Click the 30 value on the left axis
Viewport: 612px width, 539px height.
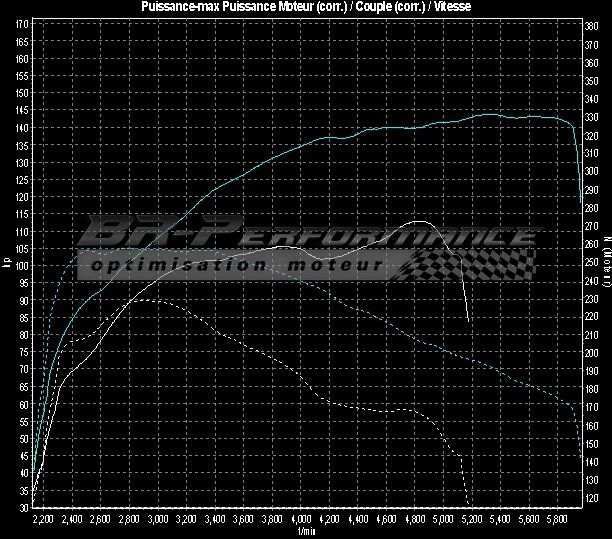tap(22, 507)
